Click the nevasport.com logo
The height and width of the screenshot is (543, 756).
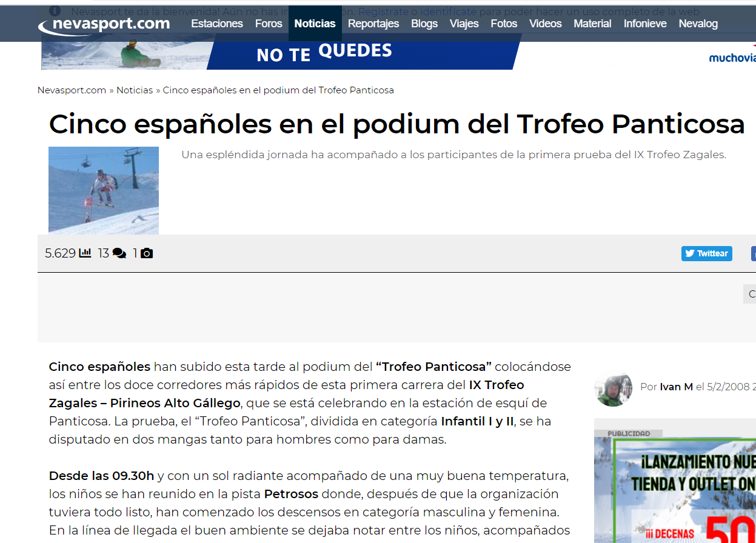[x=104, y=24]
